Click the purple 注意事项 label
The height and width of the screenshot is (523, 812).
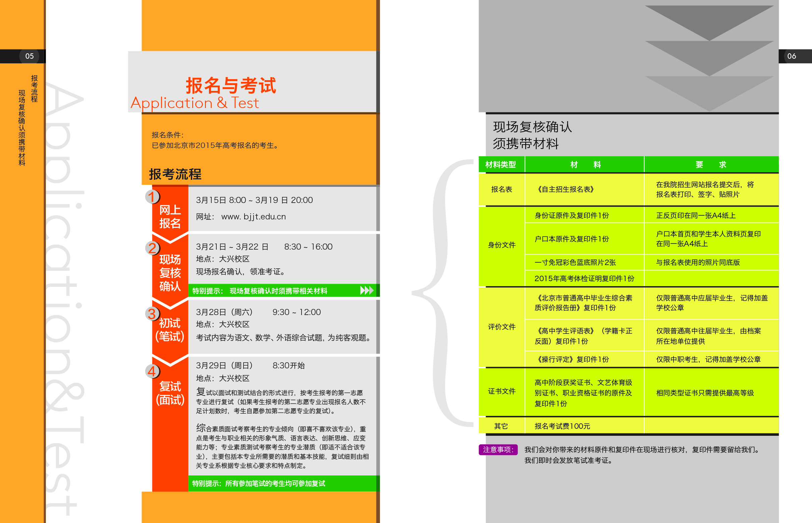[498, 450]
